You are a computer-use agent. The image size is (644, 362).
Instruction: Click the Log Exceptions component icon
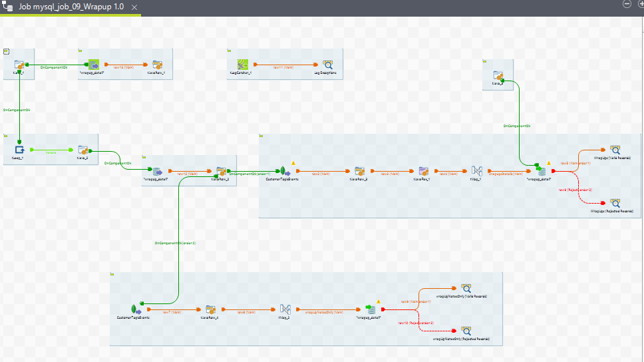point(327,65)
